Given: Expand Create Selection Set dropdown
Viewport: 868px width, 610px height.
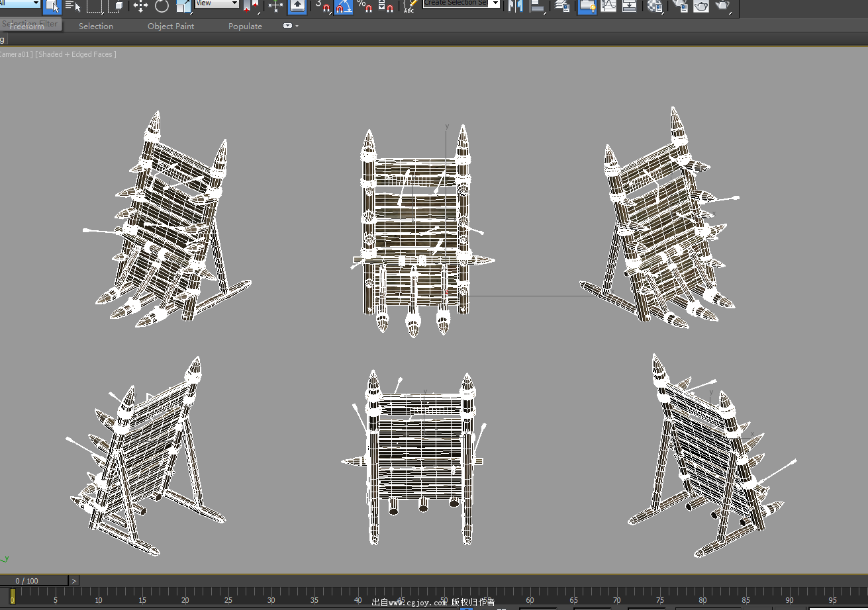Looking at the screenshot, I should click(x=495, y=3).
